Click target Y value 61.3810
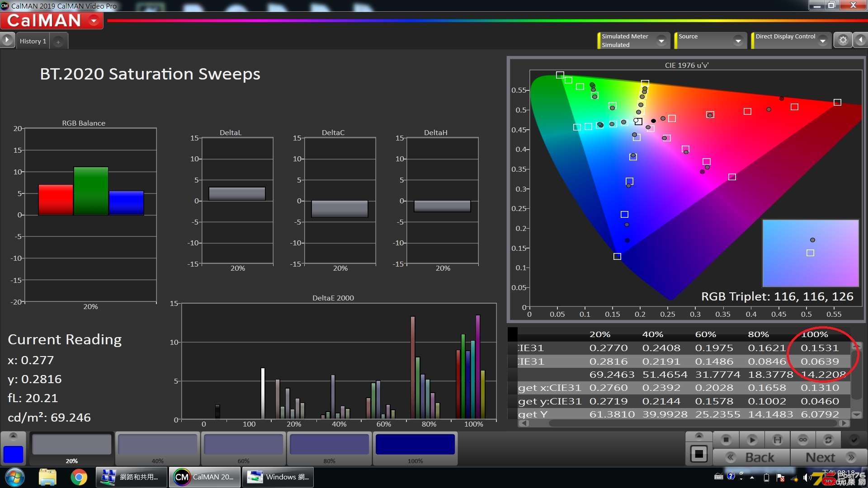 click(612, 414)
